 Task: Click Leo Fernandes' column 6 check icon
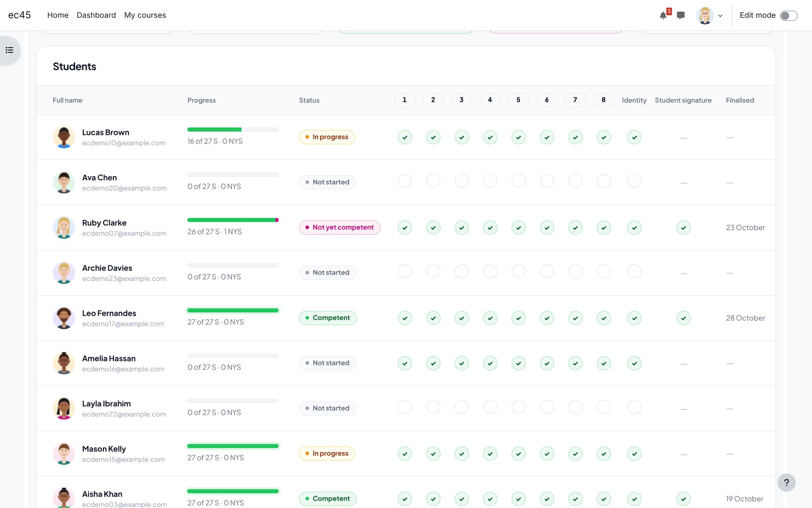(x=547, y=318)
